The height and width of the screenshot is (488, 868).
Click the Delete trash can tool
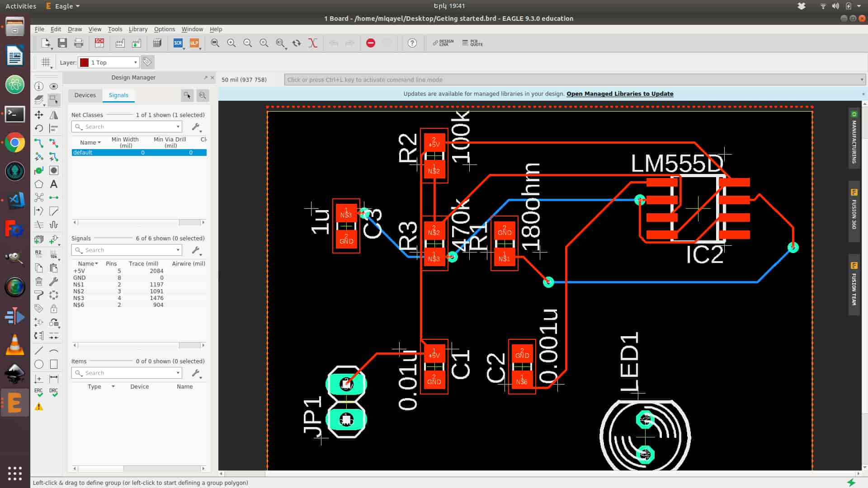click(x=39, y=282)
